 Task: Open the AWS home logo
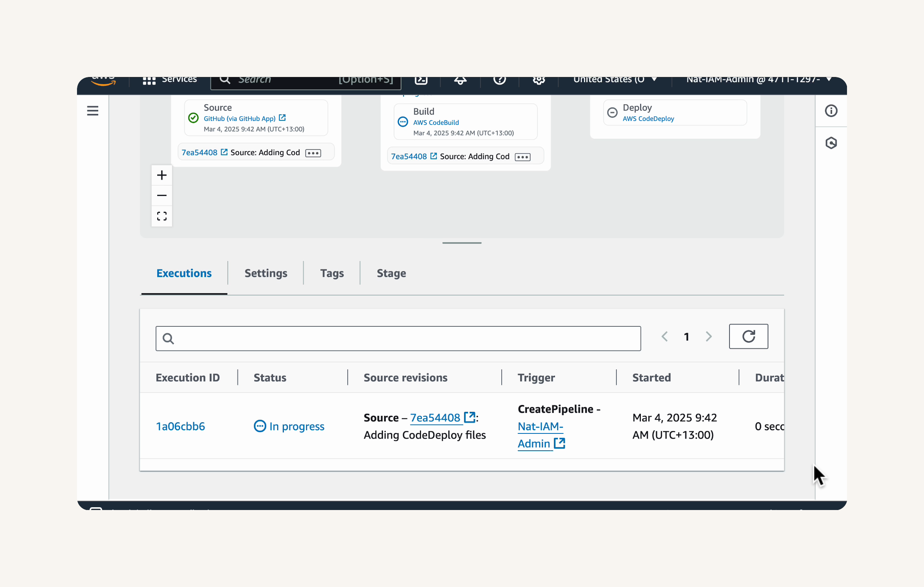click(x=103, y=81)
